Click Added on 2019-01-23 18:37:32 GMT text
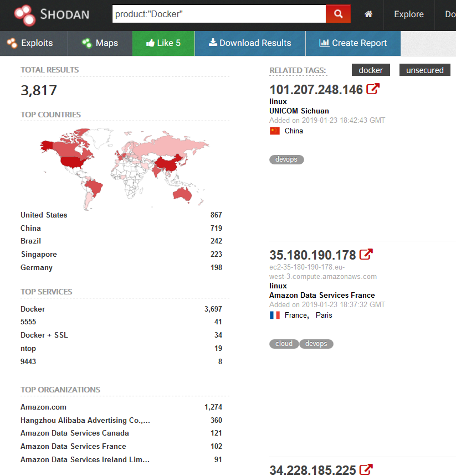 (327, 305)
